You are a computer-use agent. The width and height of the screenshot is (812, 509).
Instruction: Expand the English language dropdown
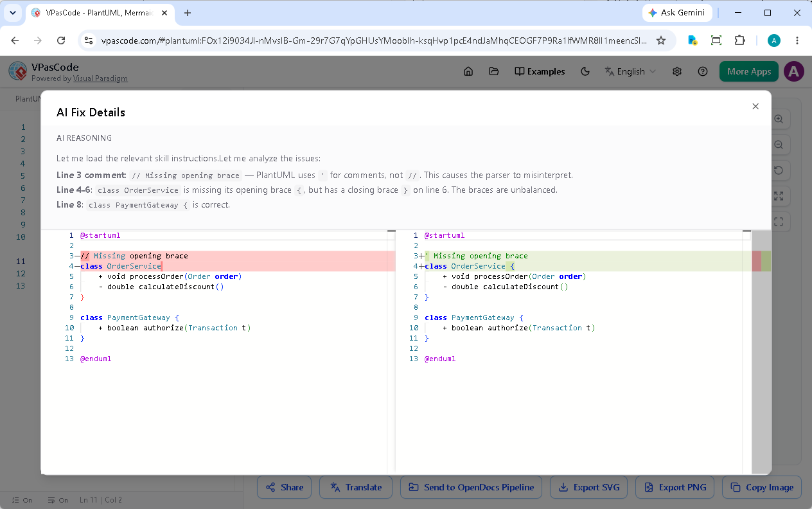click(x=630, y=71)
